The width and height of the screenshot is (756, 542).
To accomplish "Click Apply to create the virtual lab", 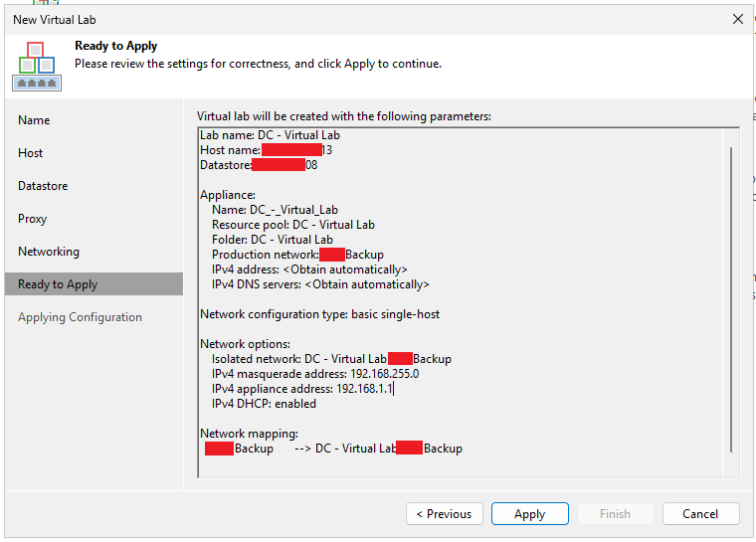I will tap(529, 514).
